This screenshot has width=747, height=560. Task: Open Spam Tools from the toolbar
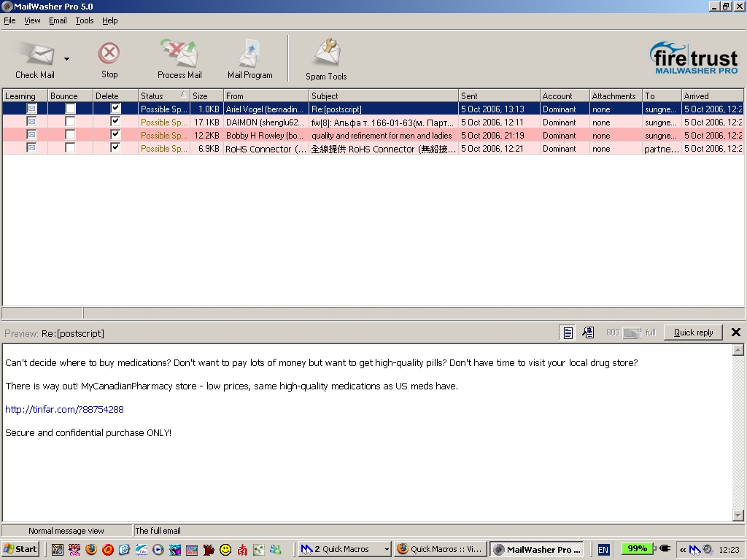pyautogui.click(x=326, y=53)
